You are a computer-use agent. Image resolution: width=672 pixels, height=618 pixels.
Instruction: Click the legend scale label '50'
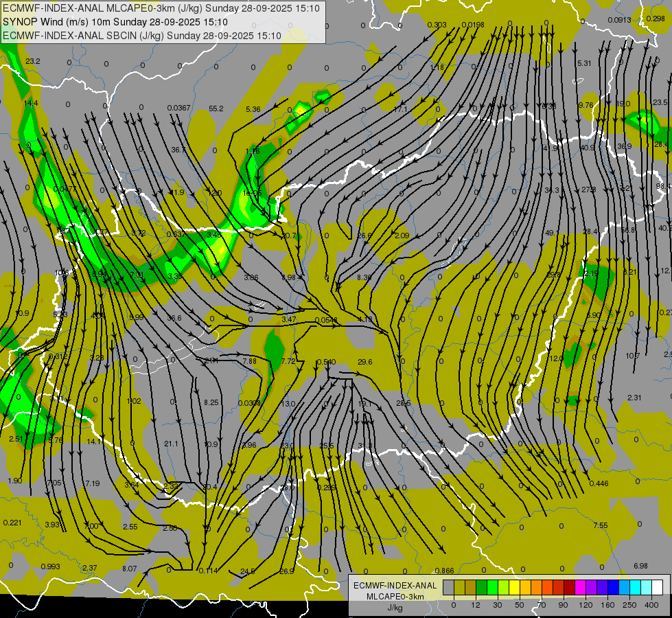pos(519,605)
